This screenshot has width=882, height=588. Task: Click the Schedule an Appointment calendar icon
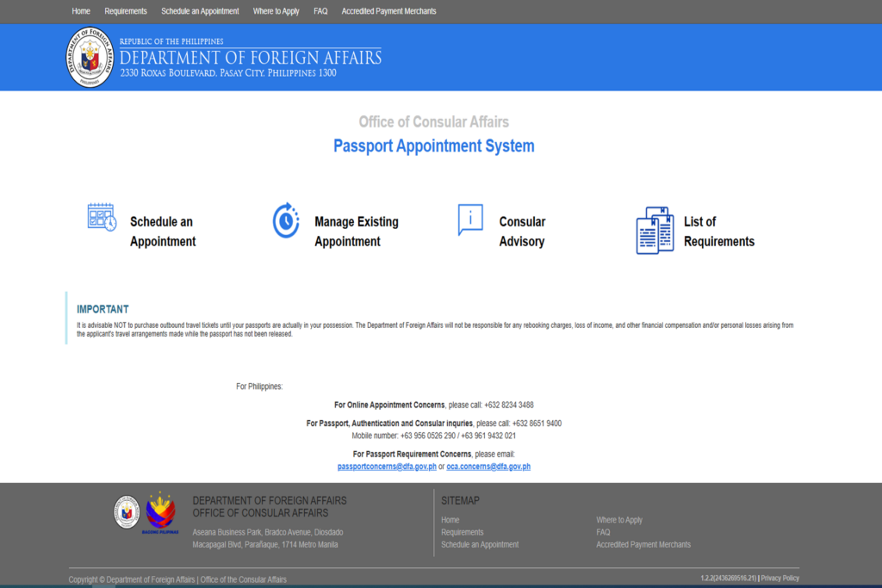[102, 217]
